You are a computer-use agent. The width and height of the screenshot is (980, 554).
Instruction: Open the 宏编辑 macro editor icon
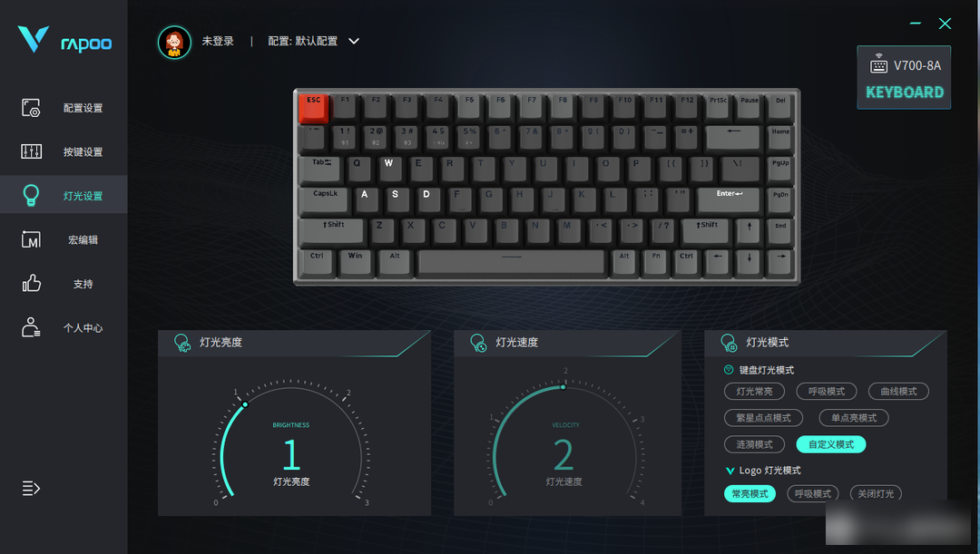[31, 239]
